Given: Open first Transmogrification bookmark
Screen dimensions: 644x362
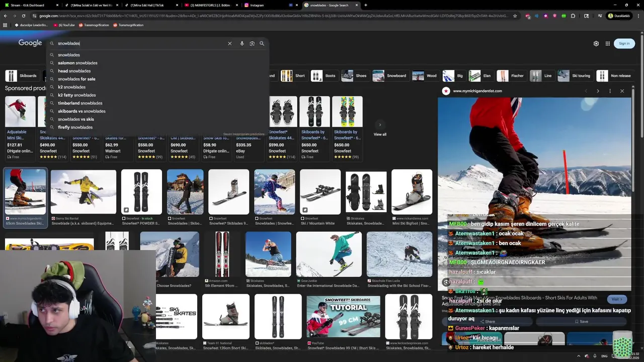Looking at the screenshot, I should click(94, 25).
